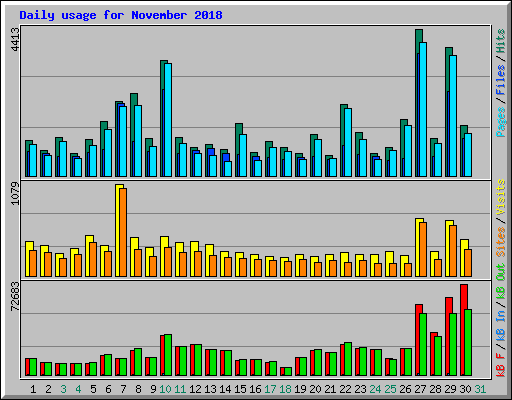
Task: Click the tallest yellow Visits bar on day 7
Action: (x=118, y=230)
